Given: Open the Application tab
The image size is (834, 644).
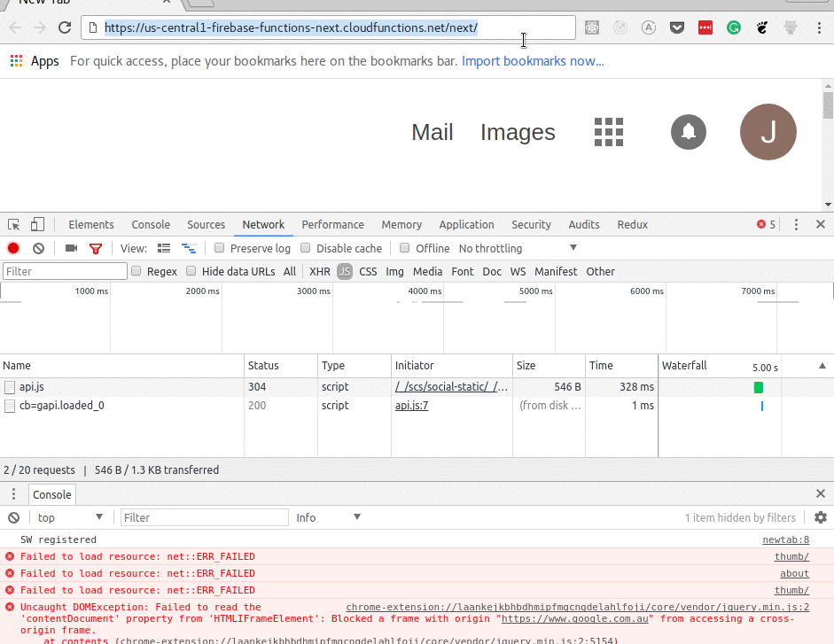Looking at the screenshot, I should coord(466,224).
